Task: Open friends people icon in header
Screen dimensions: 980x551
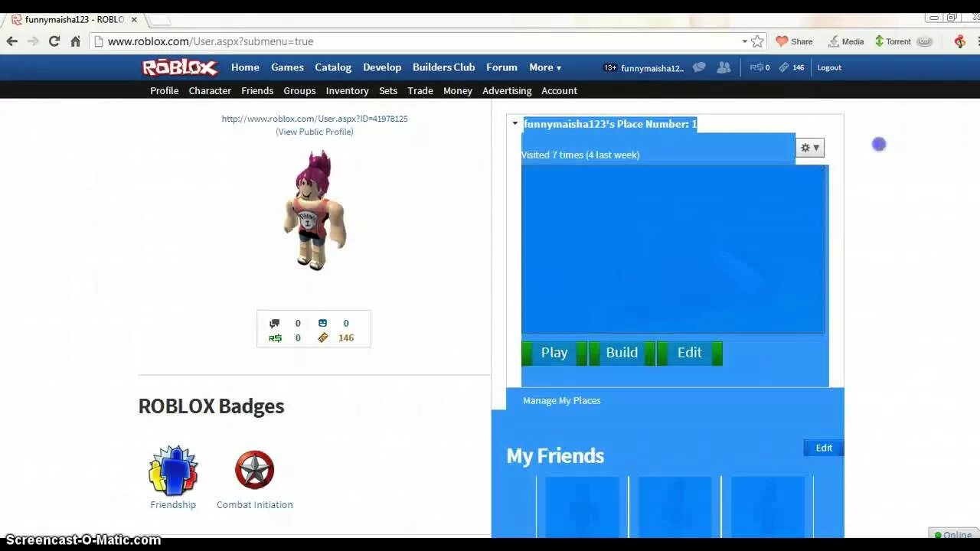Action: tap(724, 67)
